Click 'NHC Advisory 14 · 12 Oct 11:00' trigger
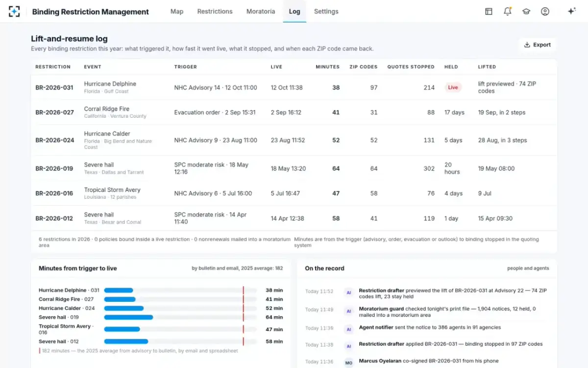This screenshot has width=588, height=368. coord(216,88)
